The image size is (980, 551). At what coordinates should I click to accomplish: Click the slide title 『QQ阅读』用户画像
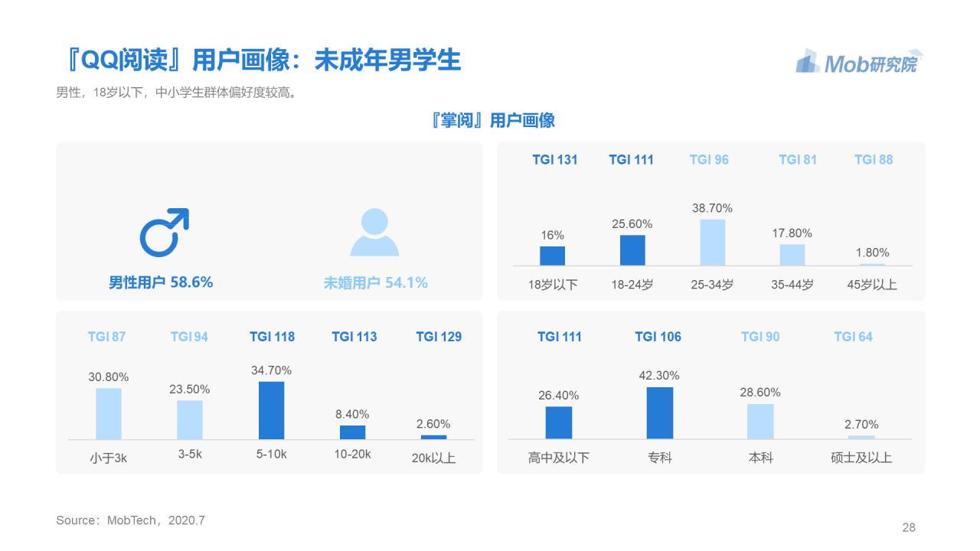(260, 59)
